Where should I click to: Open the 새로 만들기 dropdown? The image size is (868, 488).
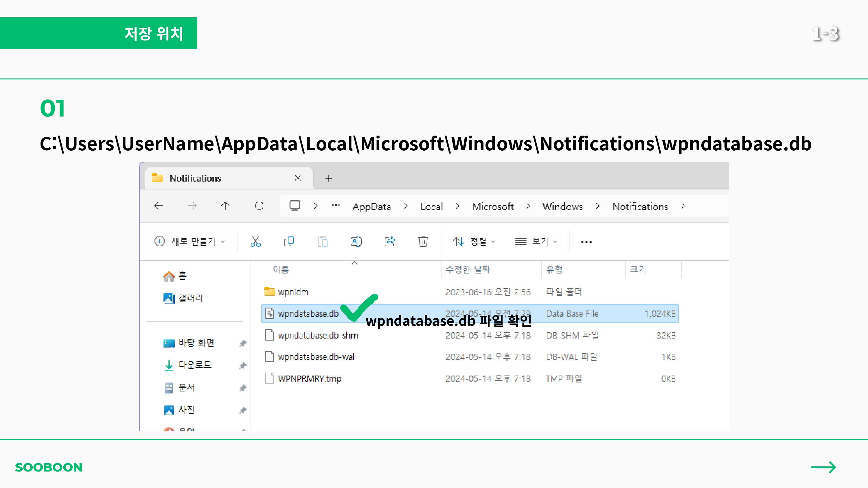click(190, 241)
